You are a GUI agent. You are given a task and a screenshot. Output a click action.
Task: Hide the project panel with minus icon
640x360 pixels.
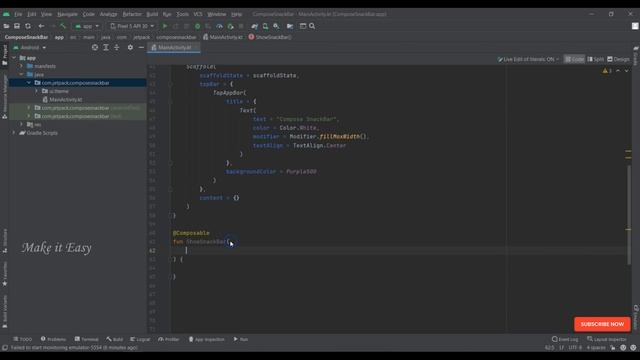[141, 47]
